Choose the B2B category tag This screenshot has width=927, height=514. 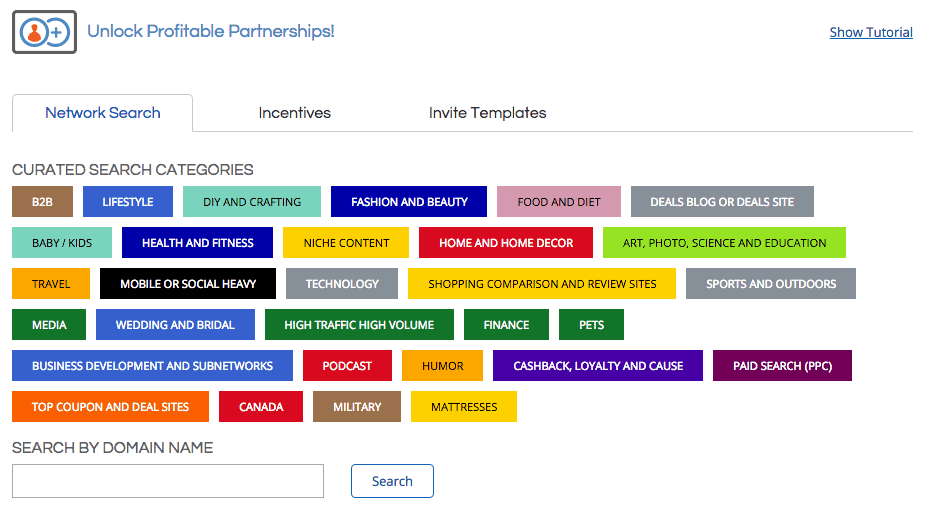tap(42, 202)
